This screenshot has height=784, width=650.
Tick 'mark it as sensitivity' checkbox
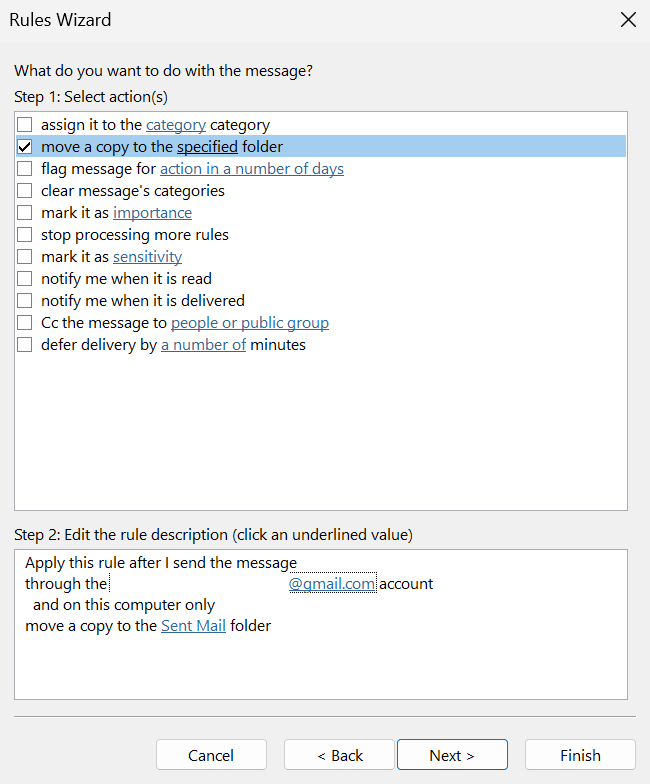[x=24, y=256]
